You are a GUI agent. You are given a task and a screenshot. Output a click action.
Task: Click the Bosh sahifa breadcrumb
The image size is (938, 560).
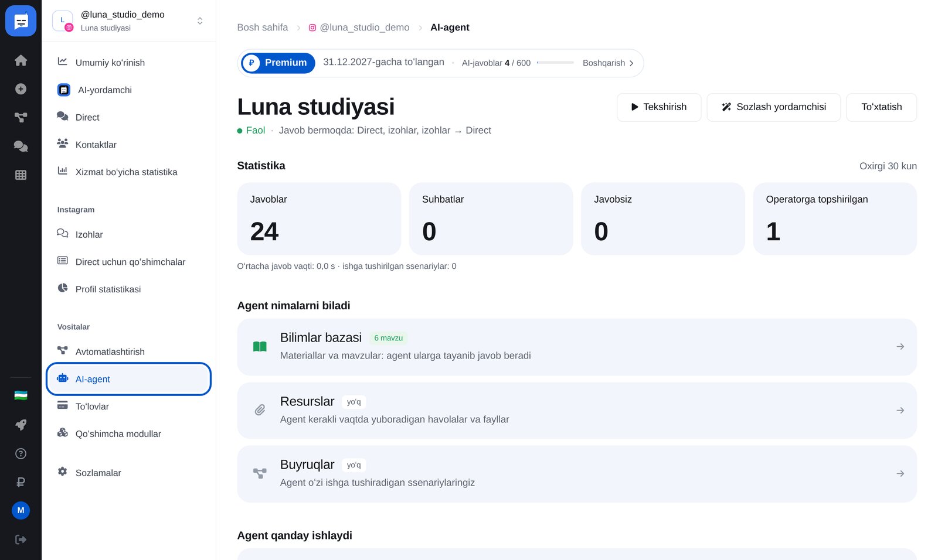[x=262, y=28]
